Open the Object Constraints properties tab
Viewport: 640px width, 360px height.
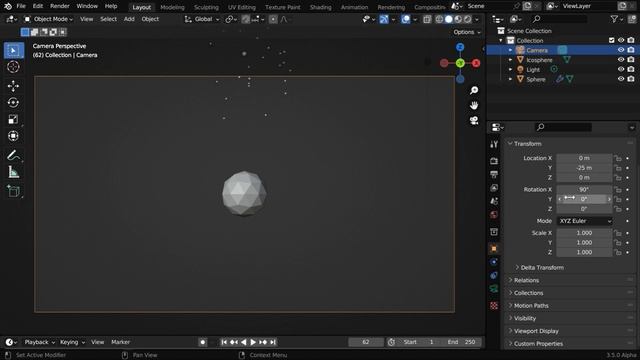[494, 276]
